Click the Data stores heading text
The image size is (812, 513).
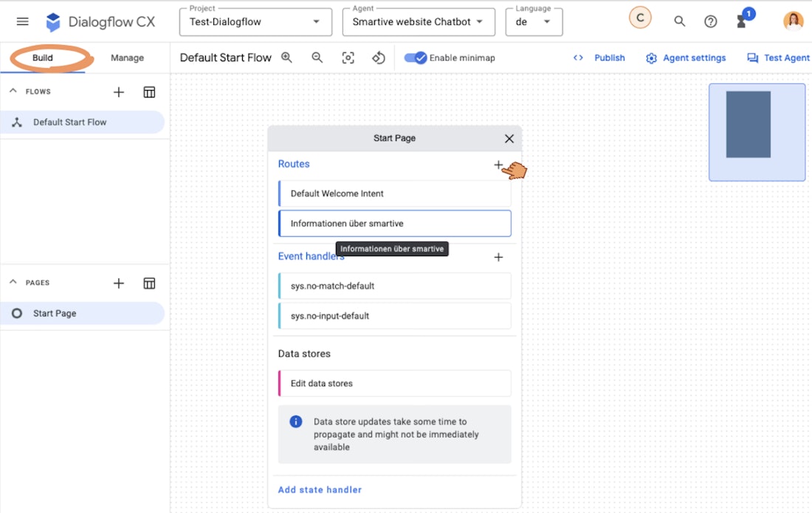304,354
